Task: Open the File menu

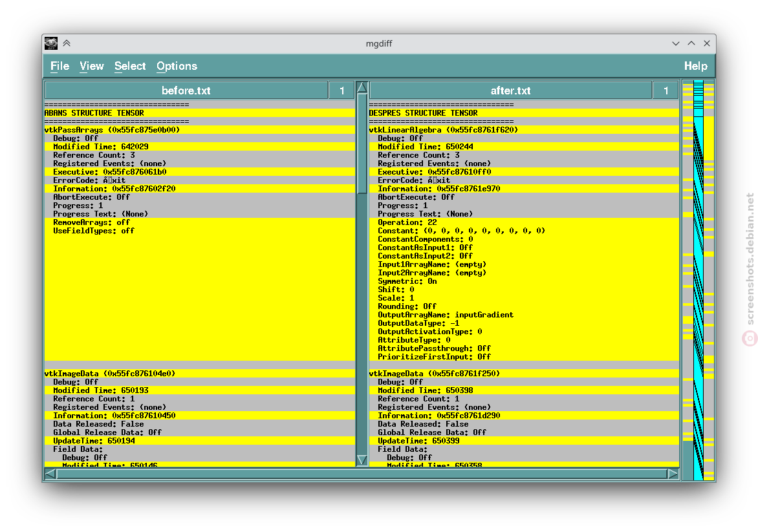Action: (x=60, y=66)
